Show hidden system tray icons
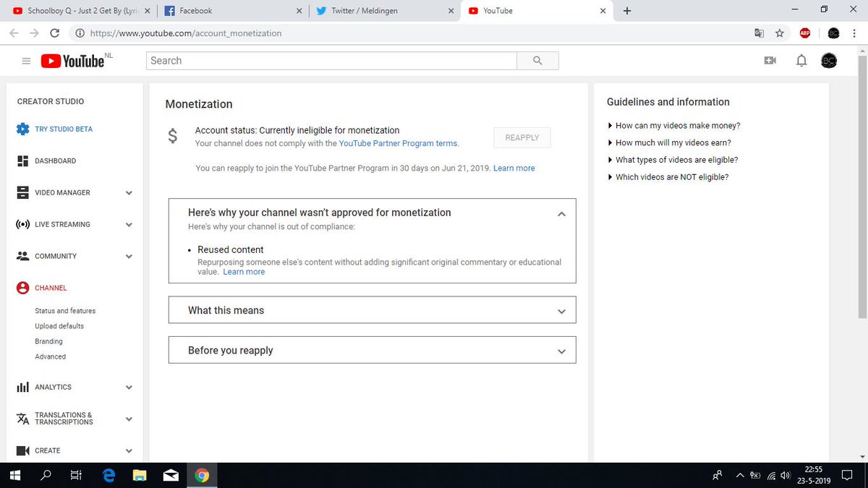Image resolution: width=868 pixels, height=488 pixels. tap(739, 476)
